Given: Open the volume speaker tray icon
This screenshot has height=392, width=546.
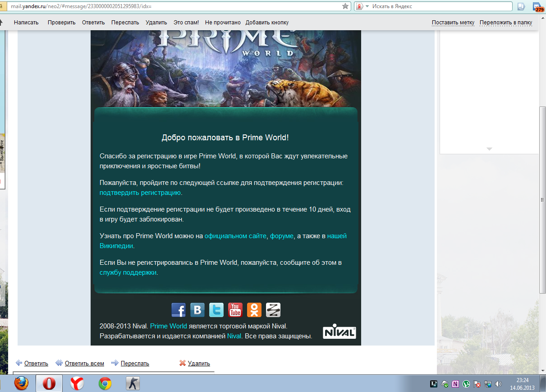Looking at the screenshot, I should pyautogui.click(x=499, y=384).
